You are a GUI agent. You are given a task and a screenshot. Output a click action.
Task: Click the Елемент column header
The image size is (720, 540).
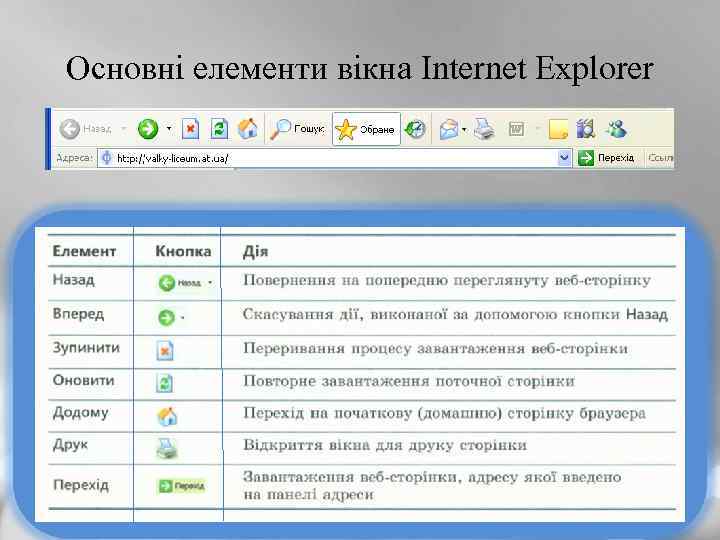(x=84, y=251)
